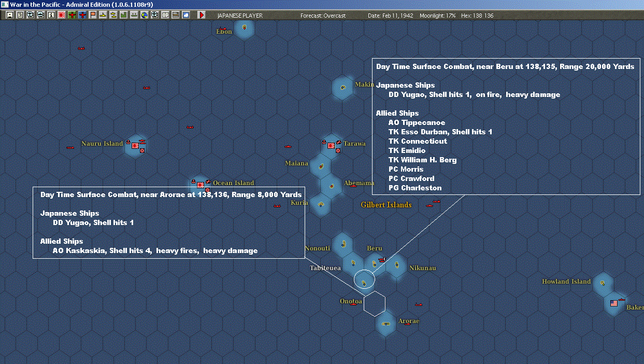Viewport: 644px width, 364px height.
Task: Click the 'Tabiteuea' map label
Action: (x=325, y=268)
